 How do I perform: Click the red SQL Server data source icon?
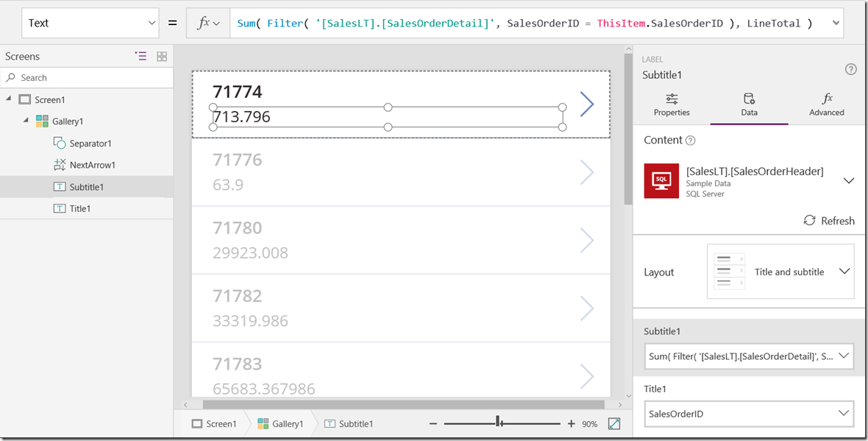[661, 180]
